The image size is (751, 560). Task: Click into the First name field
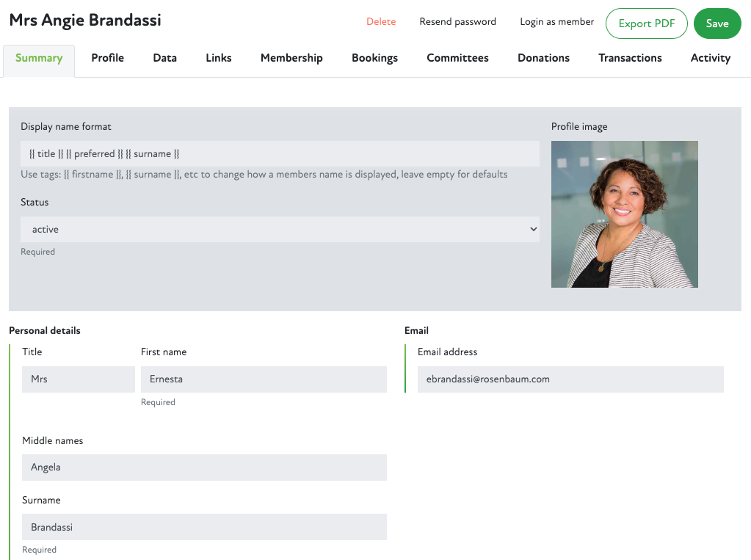pyautogui.click(x=264, y=379)
